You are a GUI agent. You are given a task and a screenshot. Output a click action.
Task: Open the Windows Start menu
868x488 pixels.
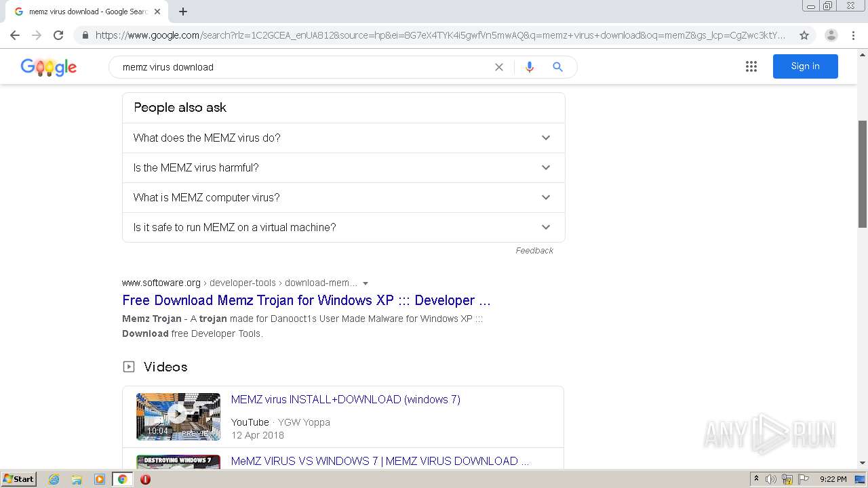[19, 479]
